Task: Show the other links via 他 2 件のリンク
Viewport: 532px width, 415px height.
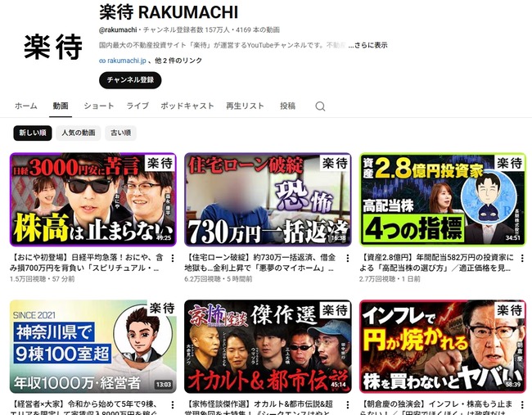Action: coord(178,61)
